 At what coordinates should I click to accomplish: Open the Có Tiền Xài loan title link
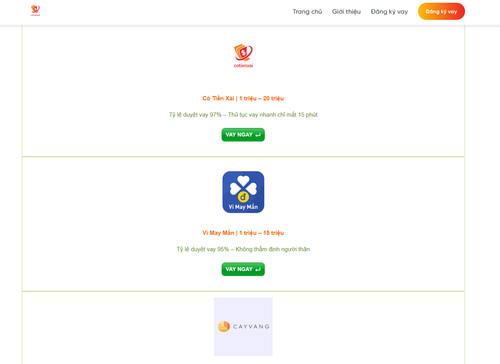pos(243,98)
